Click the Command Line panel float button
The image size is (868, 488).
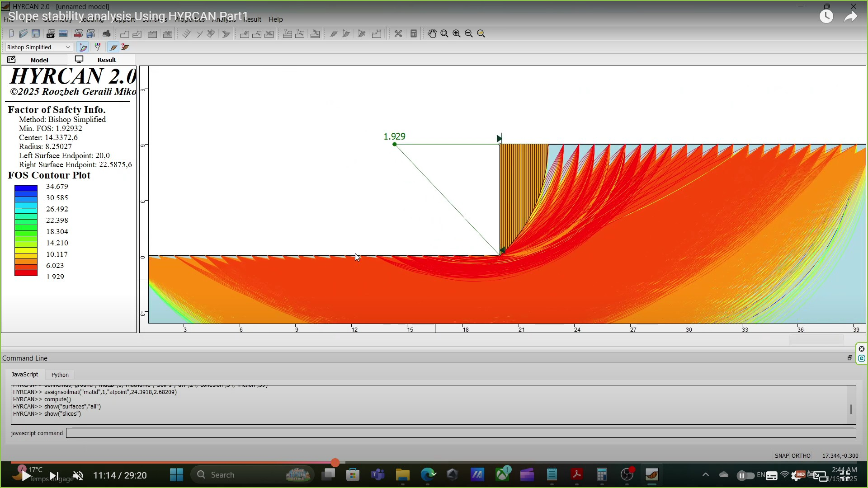coord(849,358)
